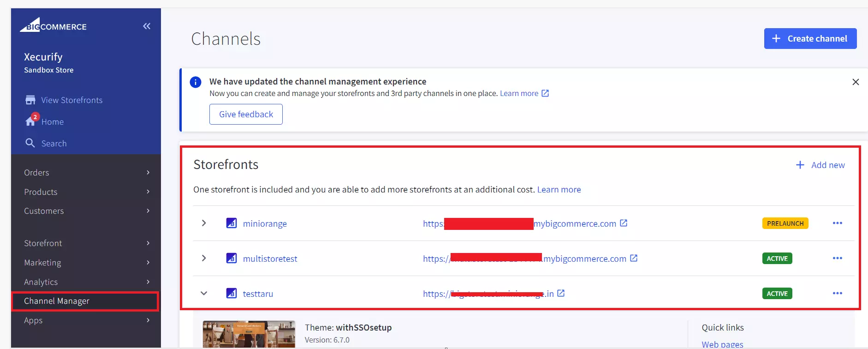Click Search label in the sidebar
This screenshot has height=349, width=868.
tap(54, 144)
